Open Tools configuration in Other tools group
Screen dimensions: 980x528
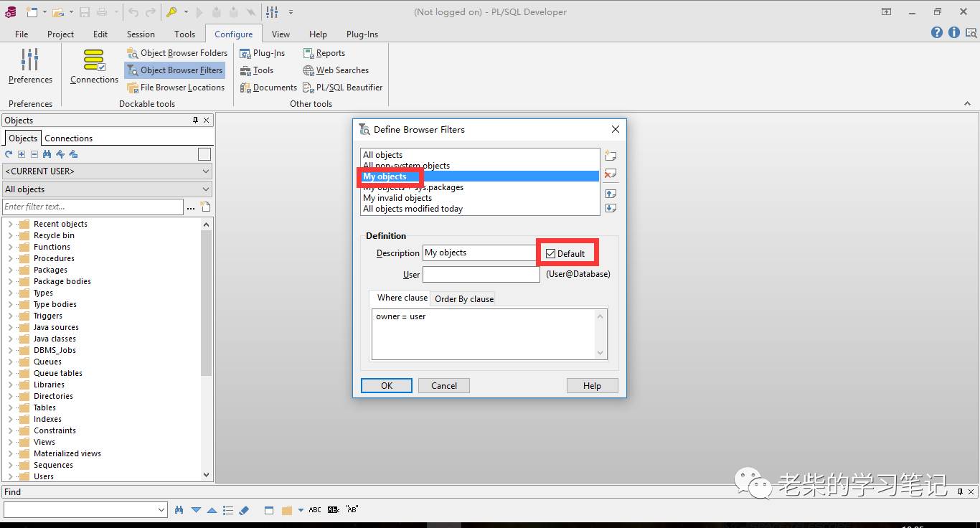tap(256, 70)
